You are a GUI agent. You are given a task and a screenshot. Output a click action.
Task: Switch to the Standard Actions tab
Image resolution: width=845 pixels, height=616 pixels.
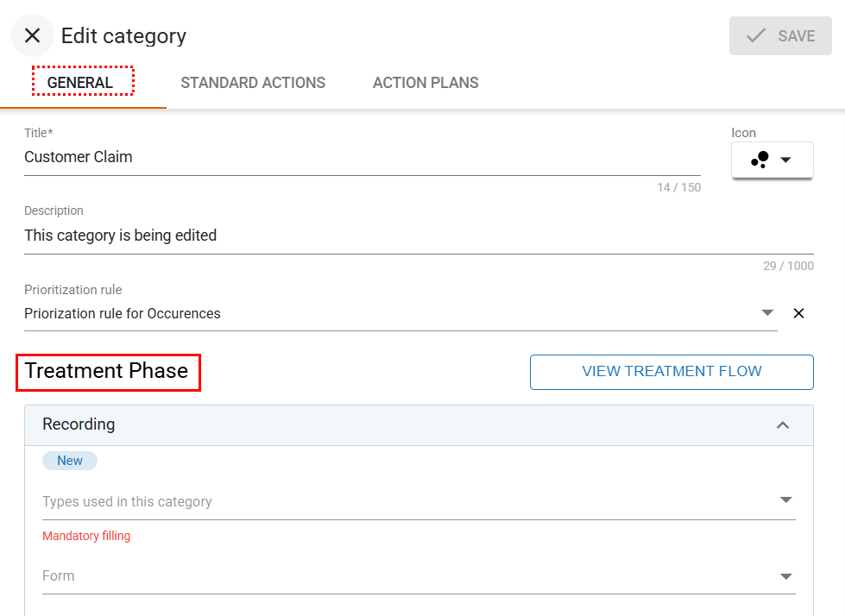(x=253, y=83)
